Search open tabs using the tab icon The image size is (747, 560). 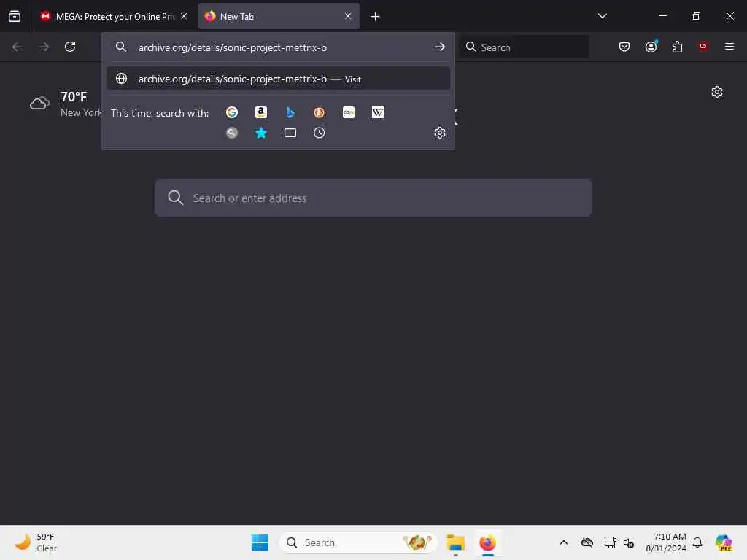pyautogui.click(x=290, y=133)
